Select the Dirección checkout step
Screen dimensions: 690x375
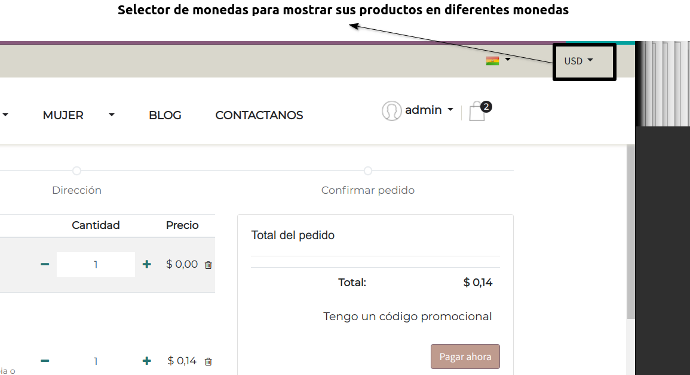point(77,190)
